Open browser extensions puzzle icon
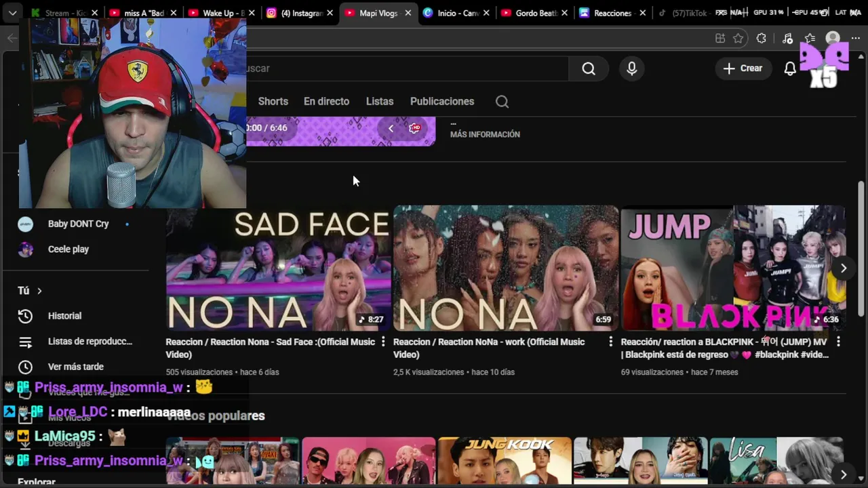This screenshot has height=488, width=868. point(762,39)
